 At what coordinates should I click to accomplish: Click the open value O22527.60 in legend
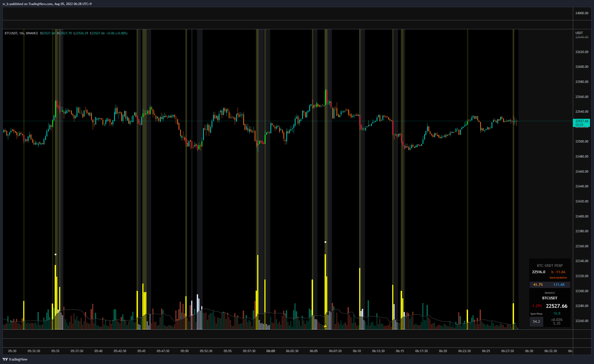[x=48, y=33]
